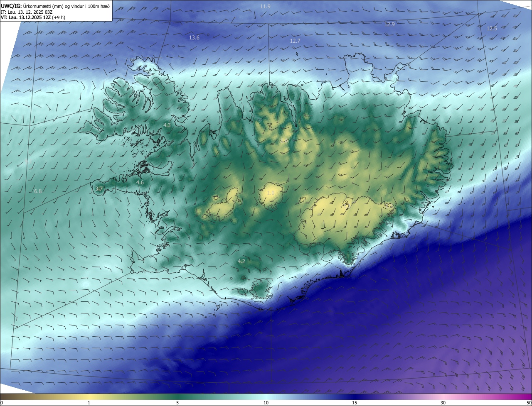Click the 1 tick on the color scale
Image resolution: width=532 pixels, height=406 pixels.
[89, 403]
